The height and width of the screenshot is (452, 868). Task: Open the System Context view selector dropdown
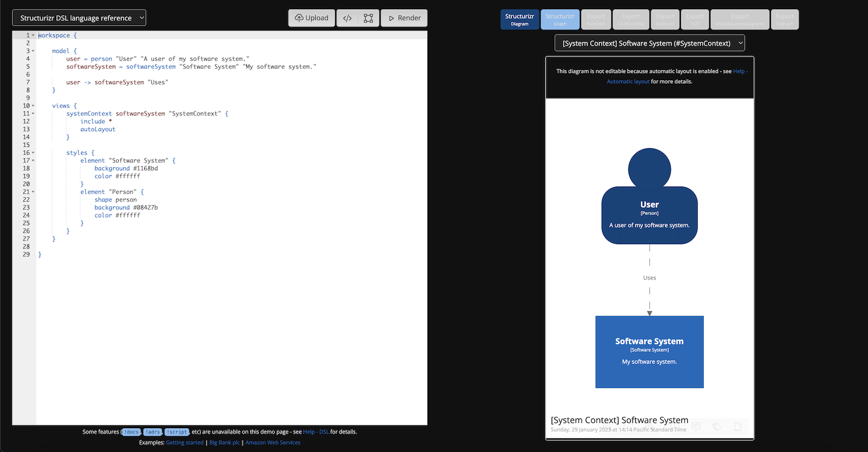coord(649,43)
